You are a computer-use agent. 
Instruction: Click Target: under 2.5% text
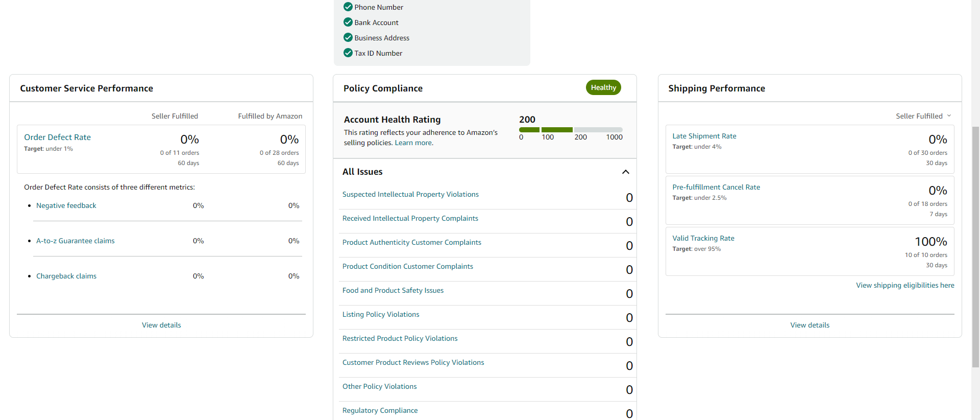click(x=699, y=198)
